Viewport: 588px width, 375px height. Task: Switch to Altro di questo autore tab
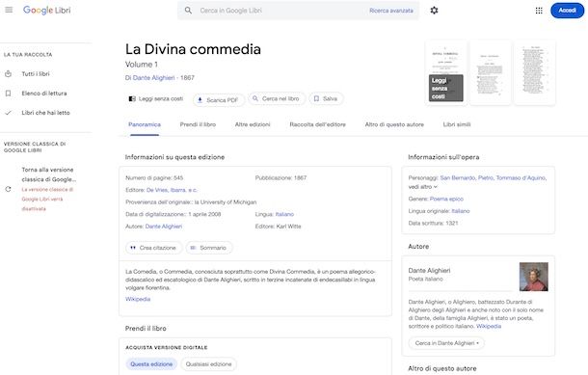coord(394,124)
